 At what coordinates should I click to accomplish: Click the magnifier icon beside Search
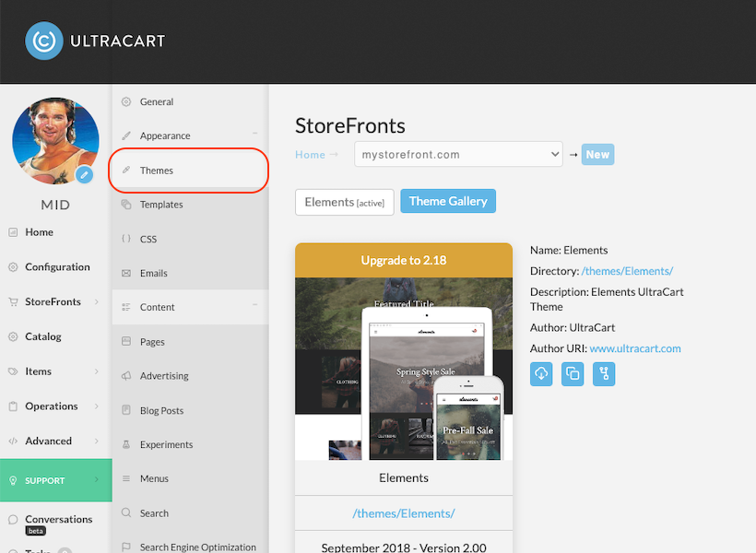point(126,512)
